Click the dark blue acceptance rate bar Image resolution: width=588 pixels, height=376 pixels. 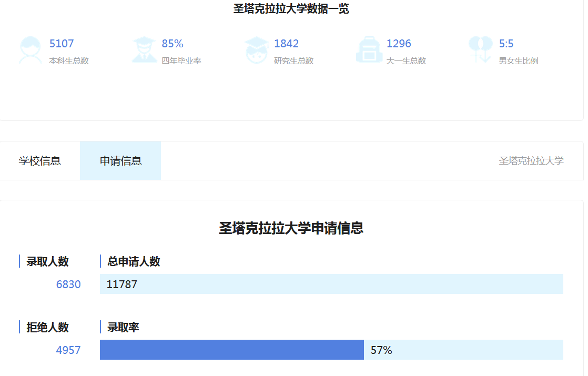pos(231,350)
